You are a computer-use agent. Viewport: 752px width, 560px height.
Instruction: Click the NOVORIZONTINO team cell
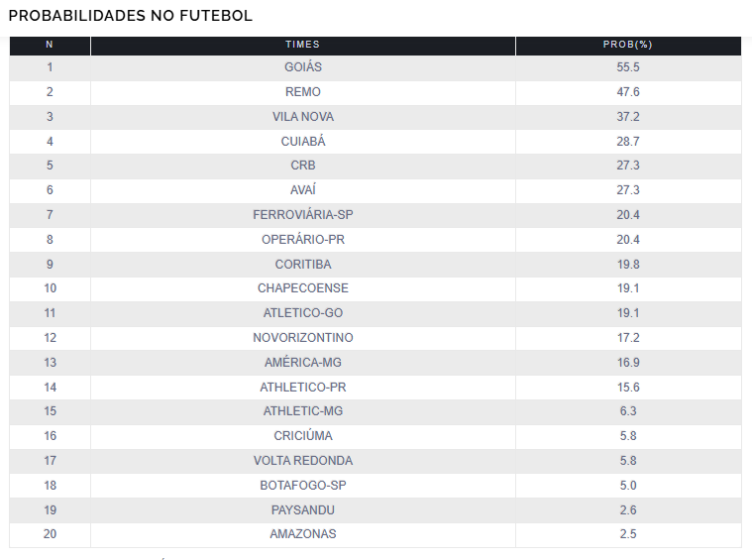[303, 338]
